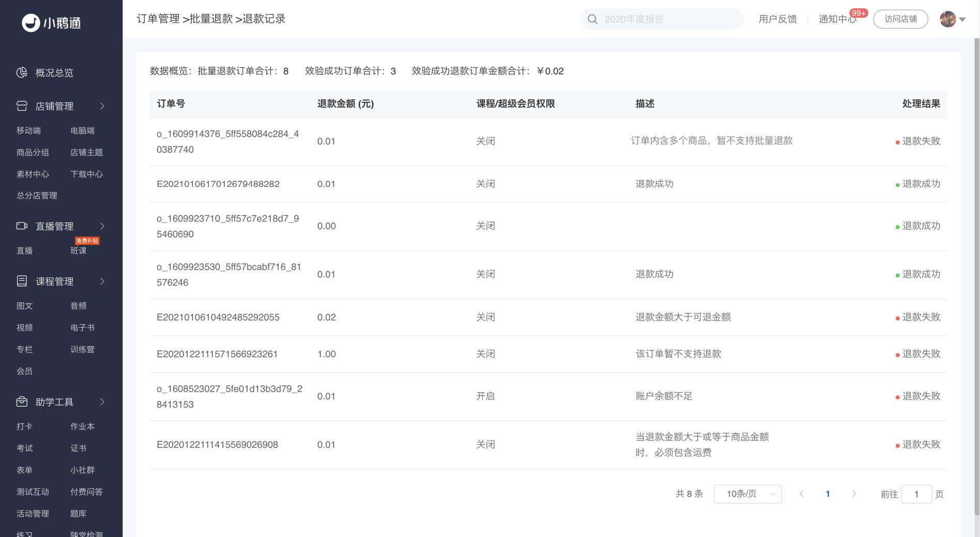Click 批量退款 in breadcrumb
This screenshot has width=980, height=537.
pyautogui.click(x=211, y=19)
